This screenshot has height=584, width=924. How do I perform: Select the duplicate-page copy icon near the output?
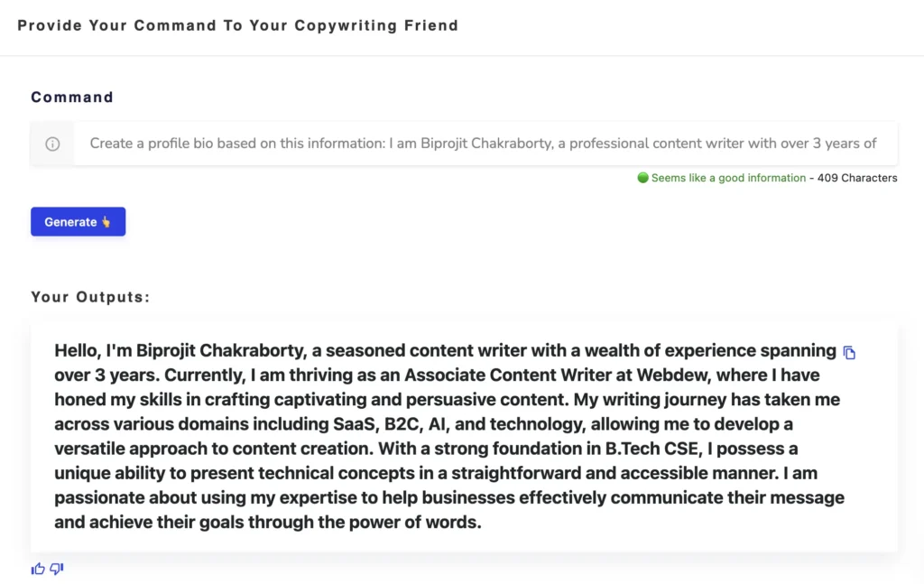[x=849, y=352]
